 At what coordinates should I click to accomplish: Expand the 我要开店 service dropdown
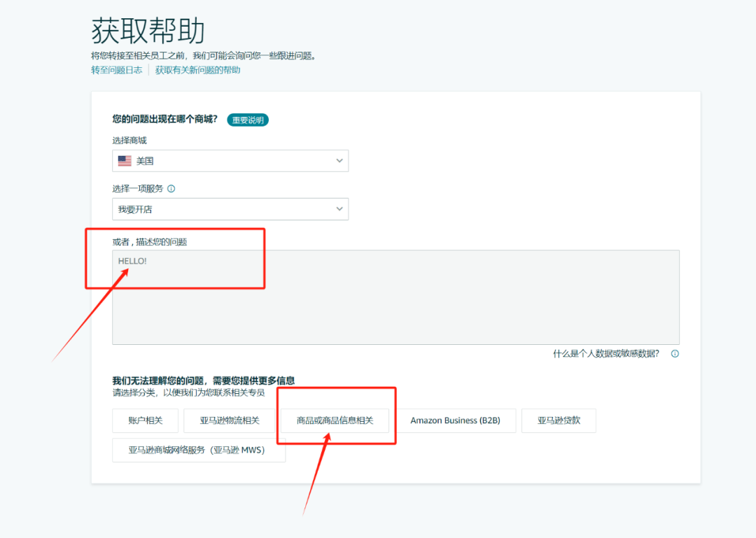[230, 208]
